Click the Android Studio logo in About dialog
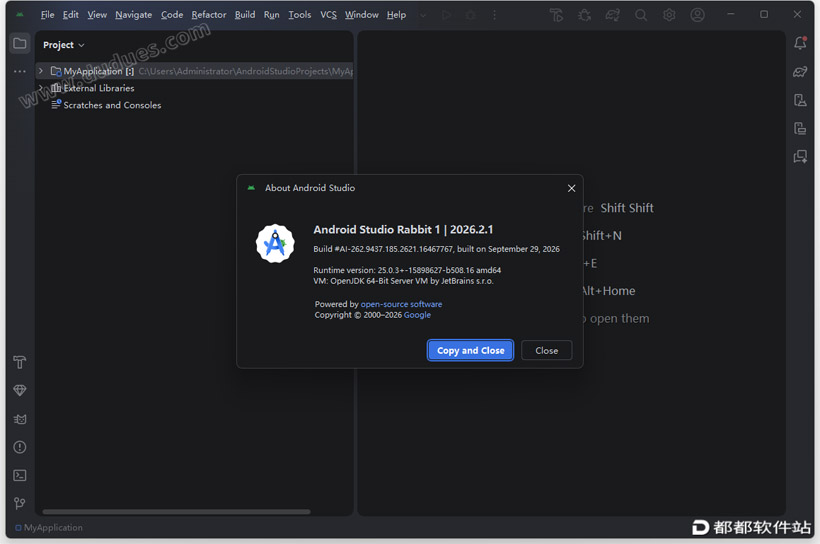Image resolution: width=820 pixels, height=544 pixels. click(x=275, y=244)
